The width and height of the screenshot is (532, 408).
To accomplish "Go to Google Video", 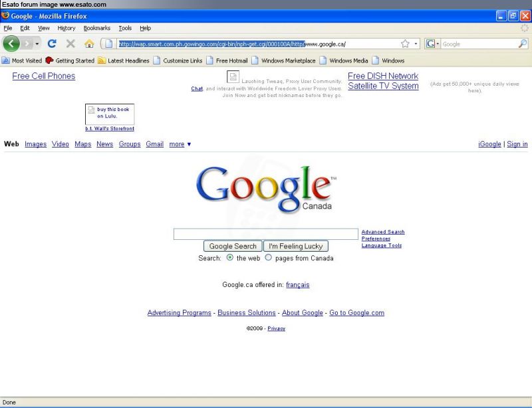I will [61, 144].
